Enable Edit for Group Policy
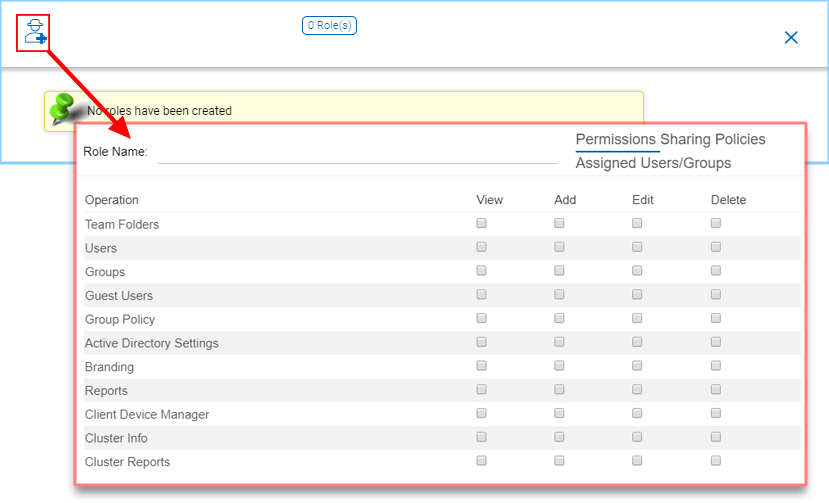The width and height of the screenshot is (829, 503). 637,318
